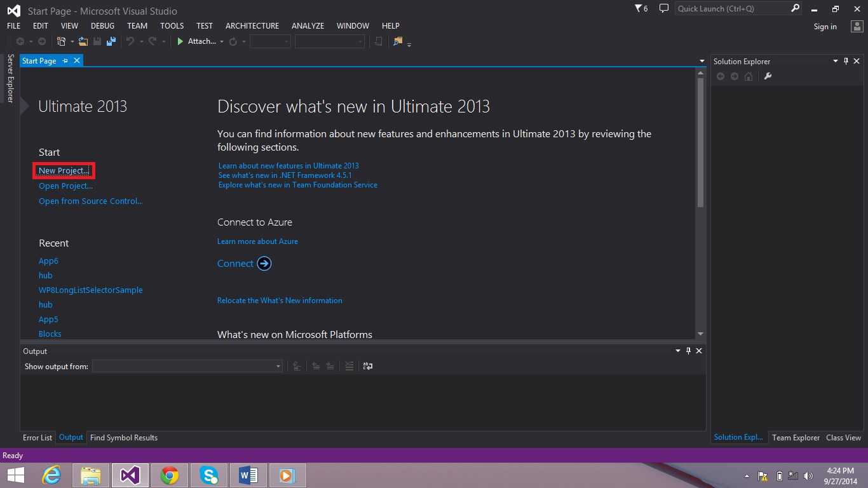868x488 pixels.
Task: Expand the Redo history dropdown arrow
Action: pyautogui.click(x=163, y=42)
